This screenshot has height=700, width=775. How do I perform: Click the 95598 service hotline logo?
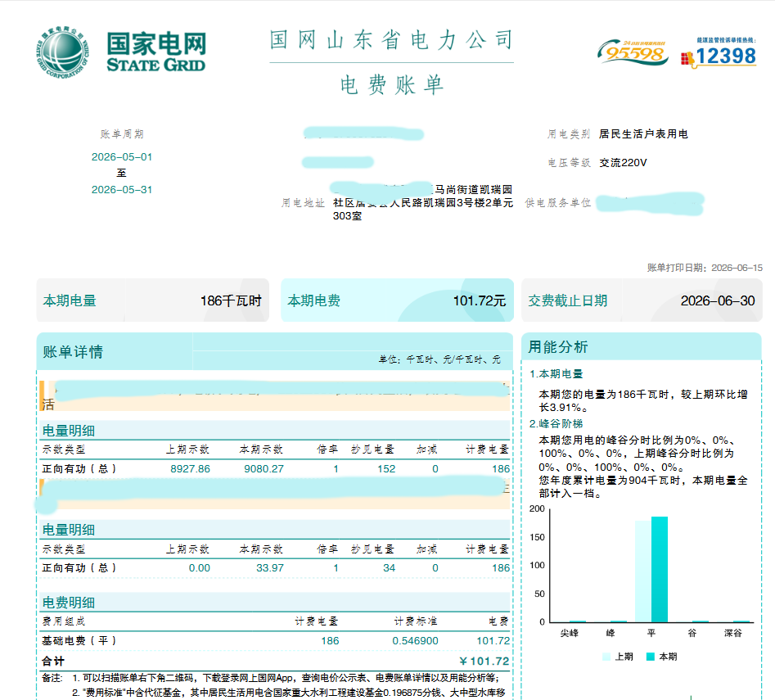[632, 52]
